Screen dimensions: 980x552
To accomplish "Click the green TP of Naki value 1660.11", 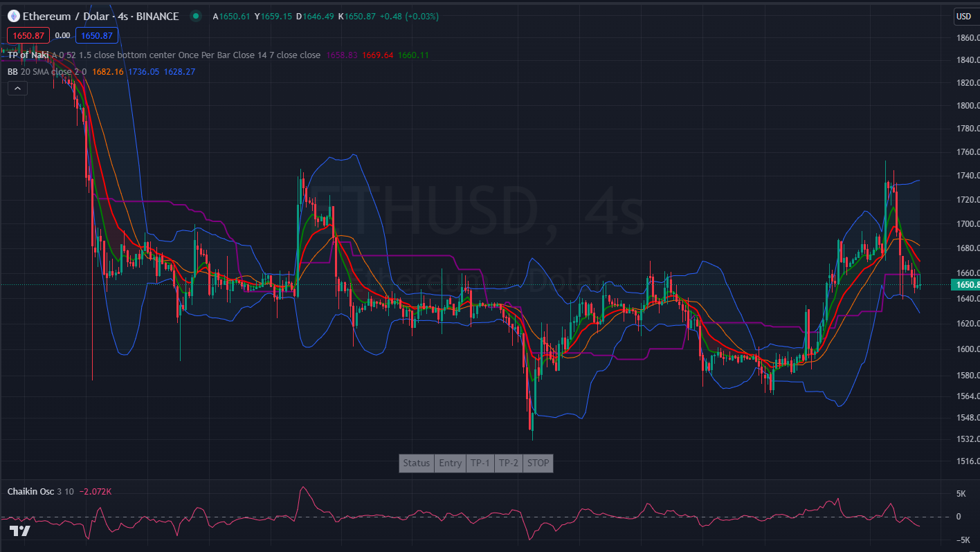I will [413, 55].
